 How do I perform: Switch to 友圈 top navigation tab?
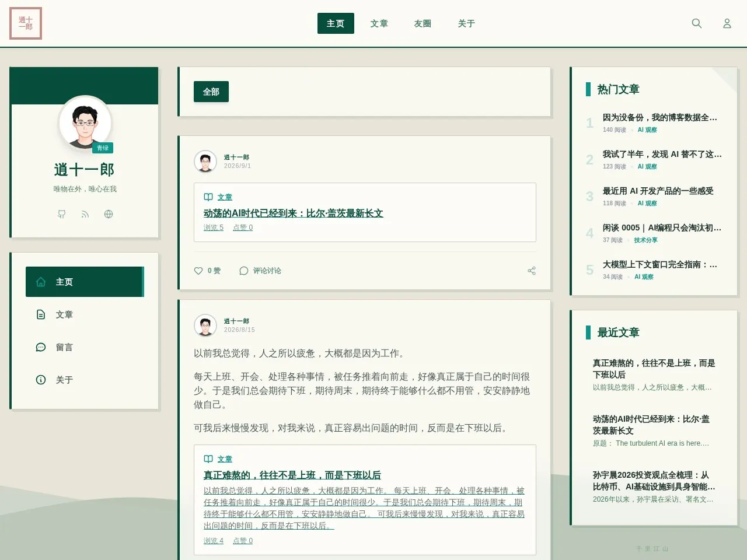click(x=423, y=23)
